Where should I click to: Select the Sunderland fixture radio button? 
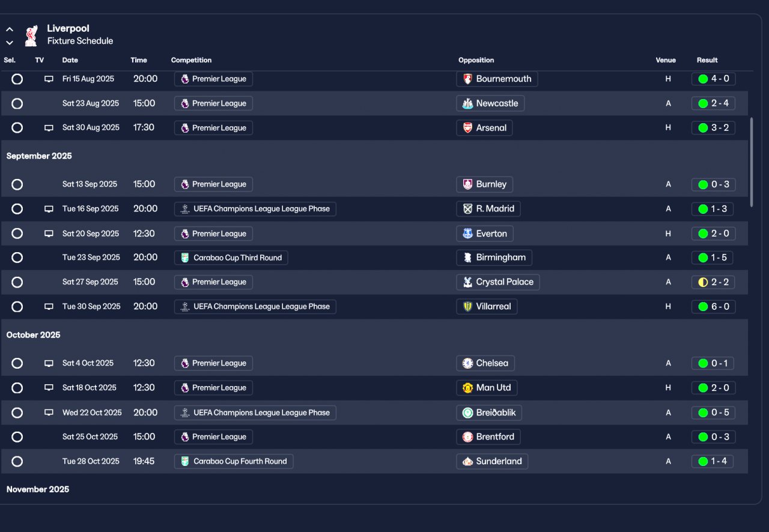click(17, 461)
